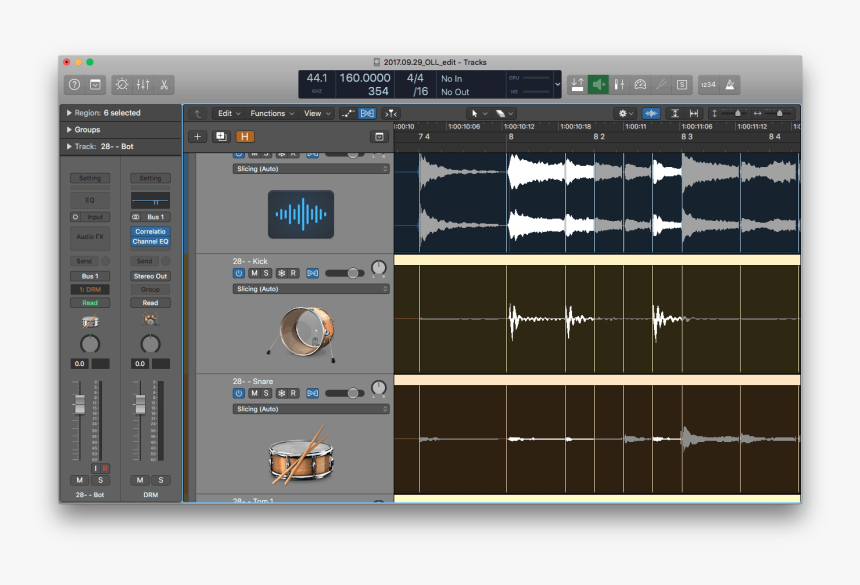Open the track area settings gear dropdown
The width and height of the screenshot is (860, 585).
[626, 114]
